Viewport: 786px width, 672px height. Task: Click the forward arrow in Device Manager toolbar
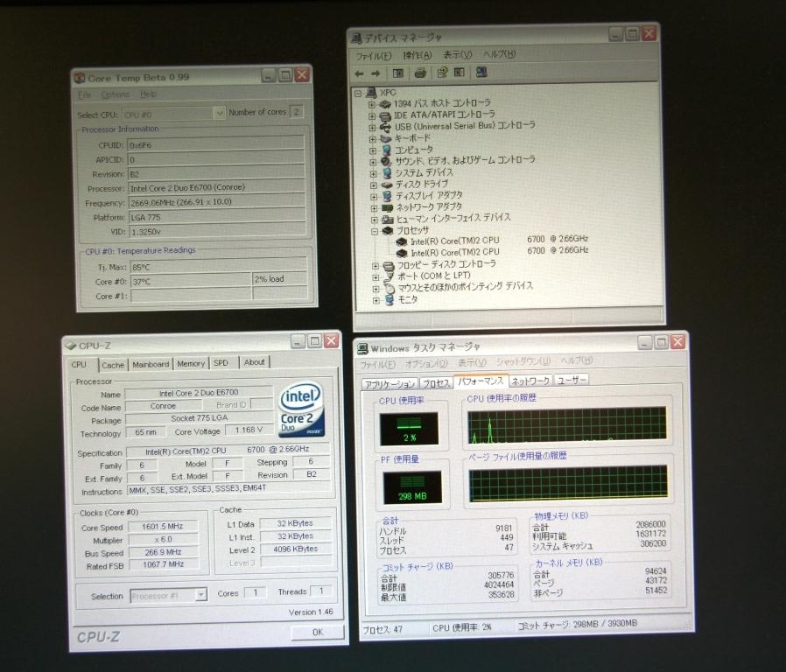pos(375,73)
